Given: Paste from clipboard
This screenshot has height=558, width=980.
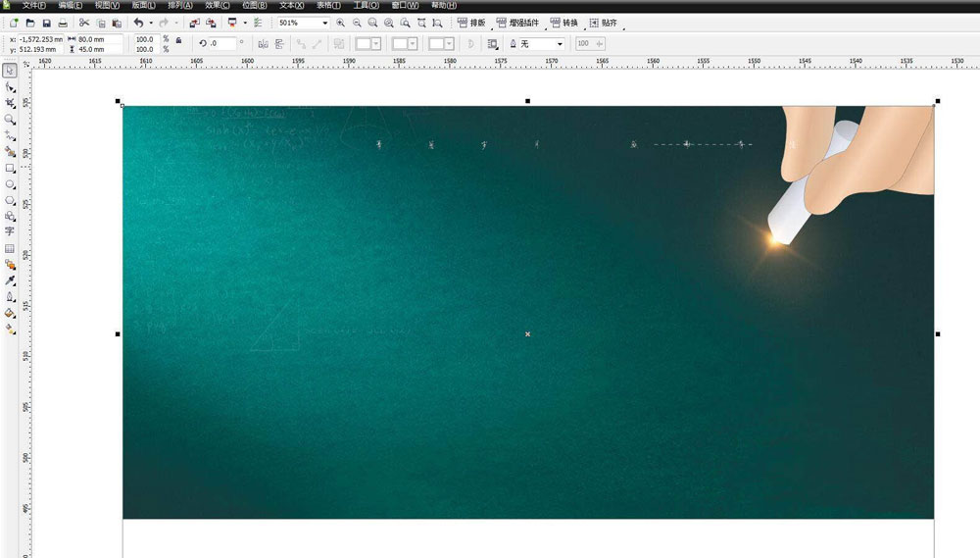Looking at the screenshot, I should (117, 24).
